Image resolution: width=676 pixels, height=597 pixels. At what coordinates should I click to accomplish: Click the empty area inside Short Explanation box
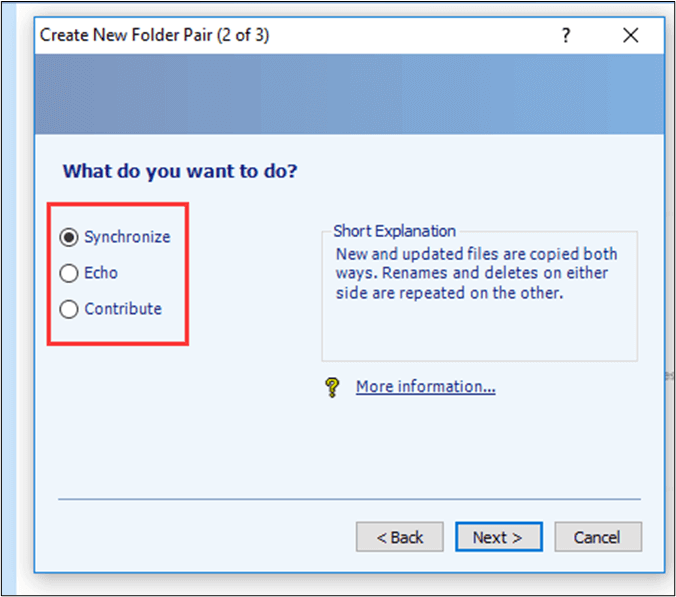tap(478, 328)
